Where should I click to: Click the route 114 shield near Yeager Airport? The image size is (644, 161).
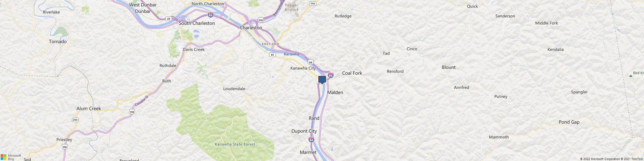pyautogui.click(x=313, y=4)
